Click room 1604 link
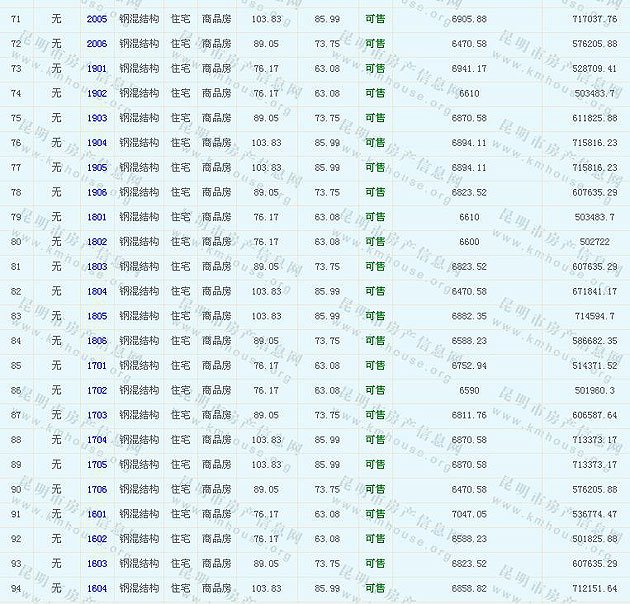Image resolution: width=630 pixels, height=604 pixels. (x=97, y=588)
